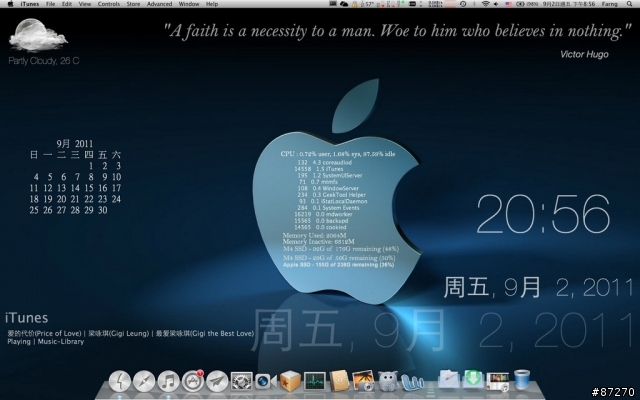Open the Wi-Fi status menu
This screenshot has height=400, width=640.
pyautogui.click(x=486, y=4)
